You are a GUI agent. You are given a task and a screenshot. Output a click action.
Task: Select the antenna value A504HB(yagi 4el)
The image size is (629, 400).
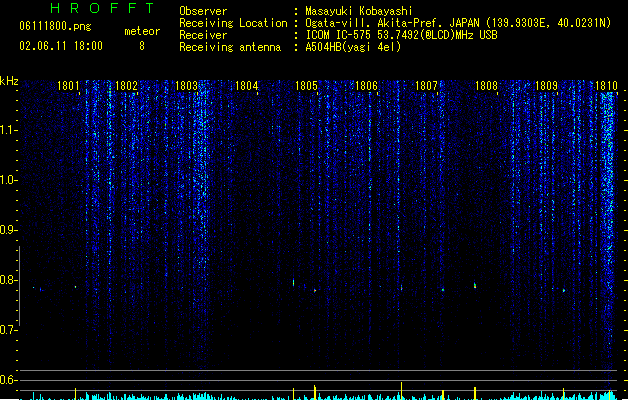353,47
